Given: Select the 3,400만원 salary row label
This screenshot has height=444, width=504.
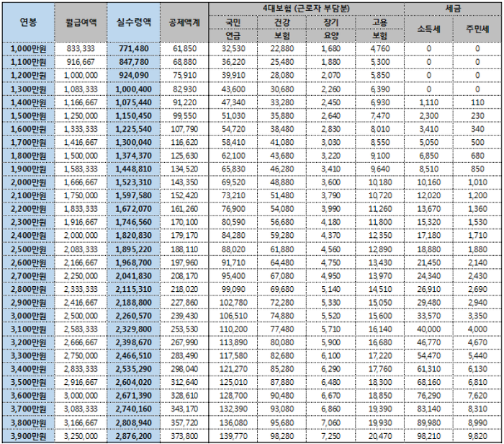Looking at the screenshot, I should pyautogui.click(x=29, y=369).
